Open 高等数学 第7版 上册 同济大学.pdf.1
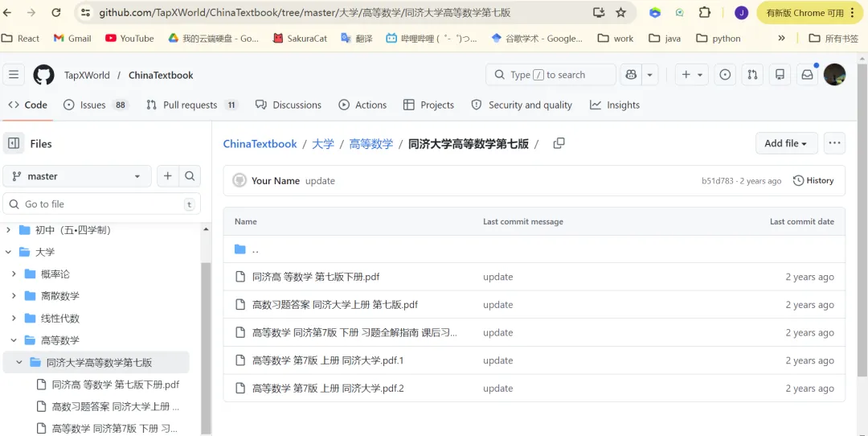 click(x=328, y=360)
